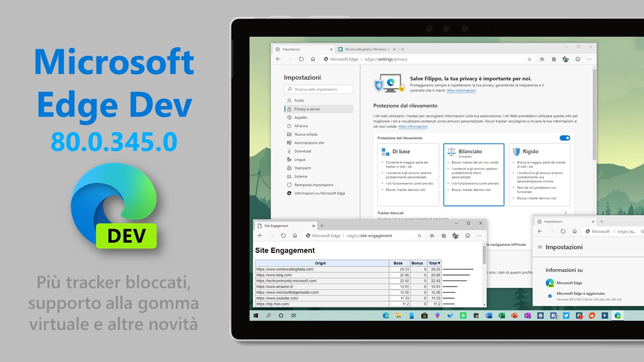Open Favorites list in main window
Viewport: 644px width, 362px height.
point(542,59)
